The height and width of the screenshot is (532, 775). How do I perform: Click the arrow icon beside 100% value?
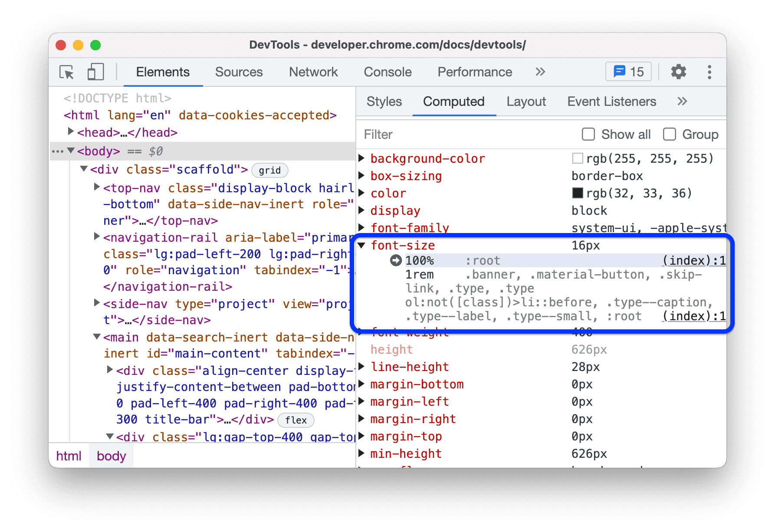point(396,260)
